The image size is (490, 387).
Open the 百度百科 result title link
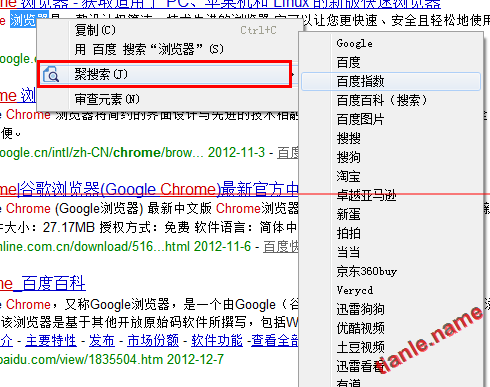tap(43, 284)
